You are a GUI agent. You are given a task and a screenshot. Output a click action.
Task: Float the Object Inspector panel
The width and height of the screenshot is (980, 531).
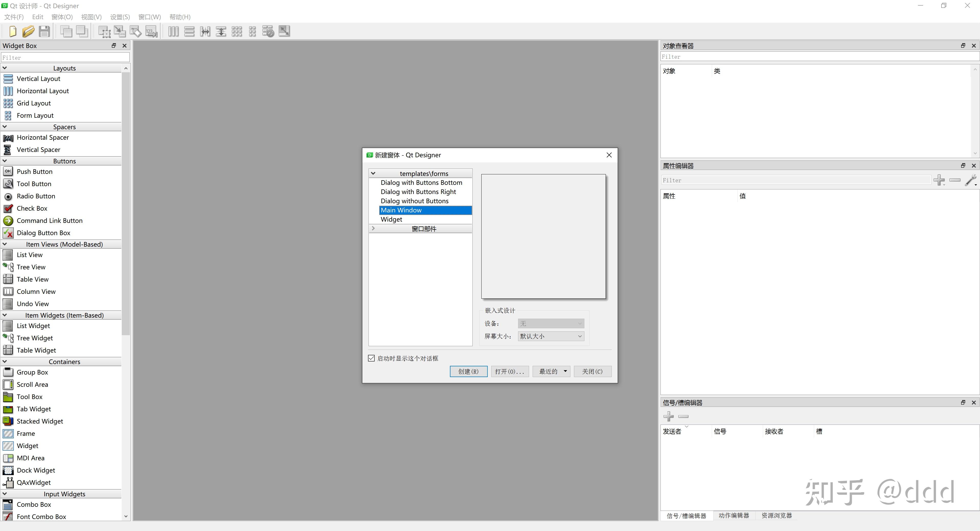click(963, 45)
